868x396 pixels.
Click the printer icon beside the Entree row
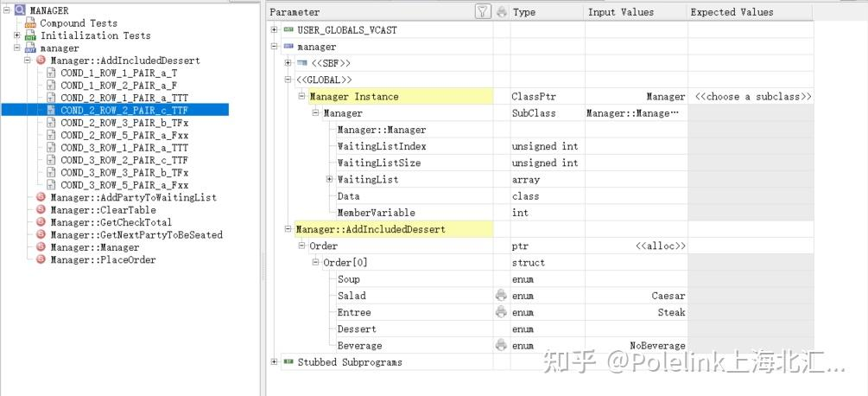tap(501, 312)
